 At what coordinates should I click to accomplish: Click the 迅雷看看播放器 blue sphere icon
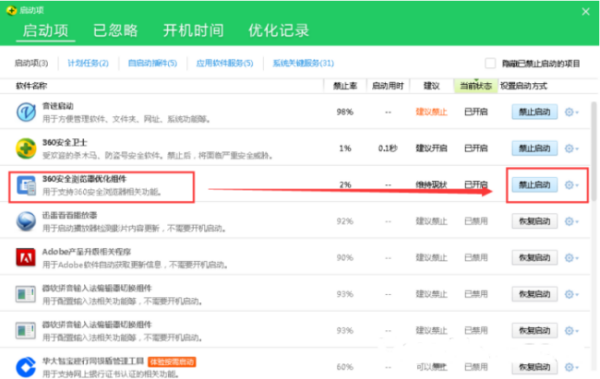tap(26, 221)
